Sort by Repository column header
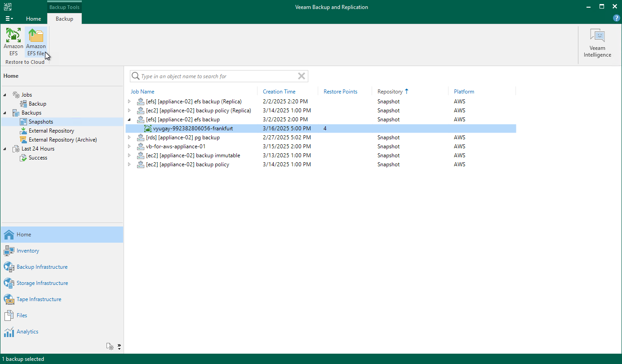The image size is (622, 364). click(390, 92)
